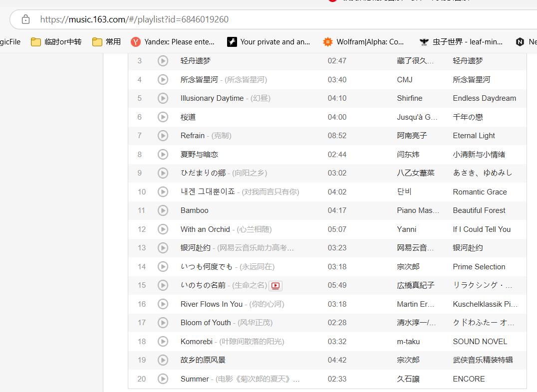Play track 7 Refrain
Image resolution: width=537 pixels, height=392 pixels.
(163, 136)
